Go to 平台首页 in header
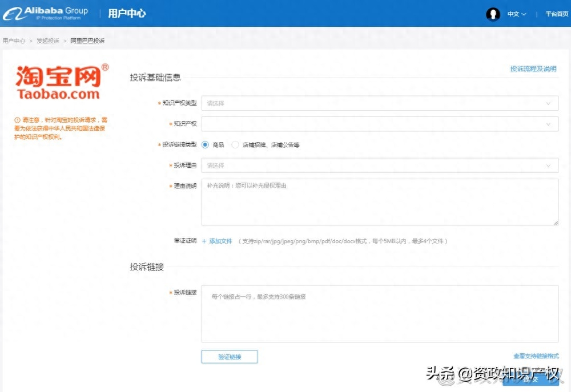571x392 pixels. (x=556, y=14)
